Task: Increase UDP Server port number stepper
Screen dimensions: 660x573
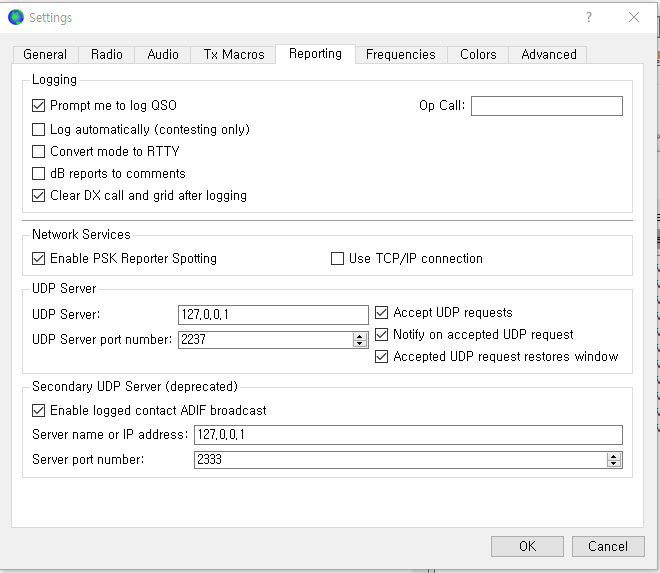Action: point(360,336)
